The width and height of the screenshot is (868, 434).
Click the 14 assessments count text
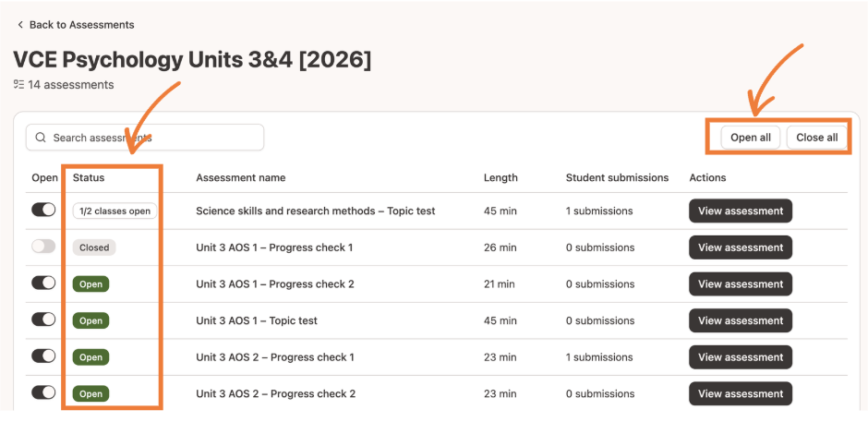pos(71,85)
